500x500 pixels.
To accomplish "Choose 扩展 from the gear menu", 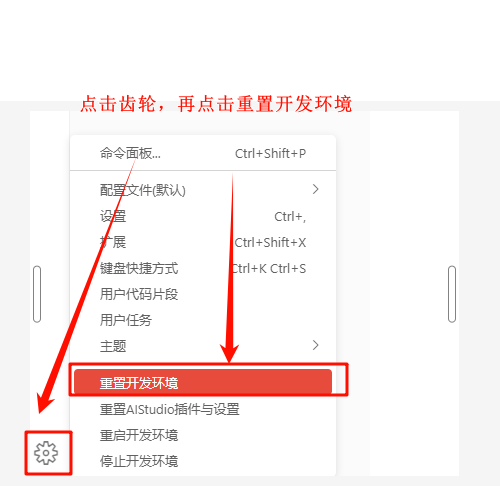I will click(203, 242).
